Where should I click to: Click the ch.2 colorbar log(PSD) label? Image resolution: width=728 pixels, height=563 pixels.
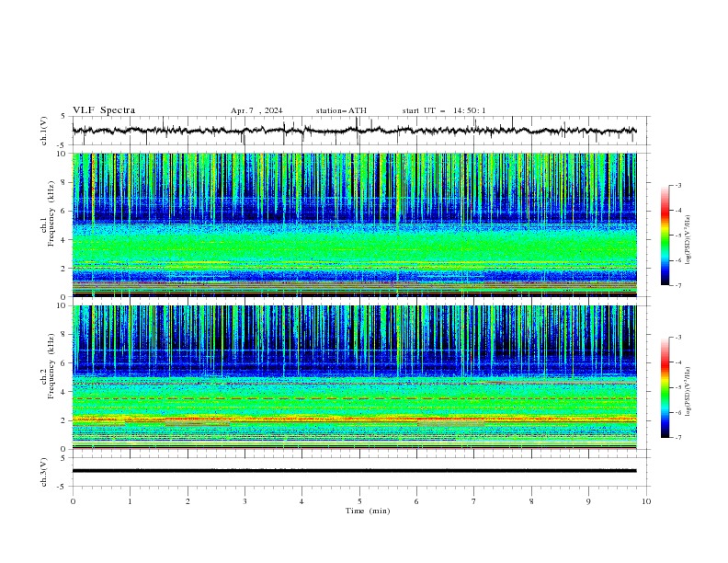click(688, 392)
